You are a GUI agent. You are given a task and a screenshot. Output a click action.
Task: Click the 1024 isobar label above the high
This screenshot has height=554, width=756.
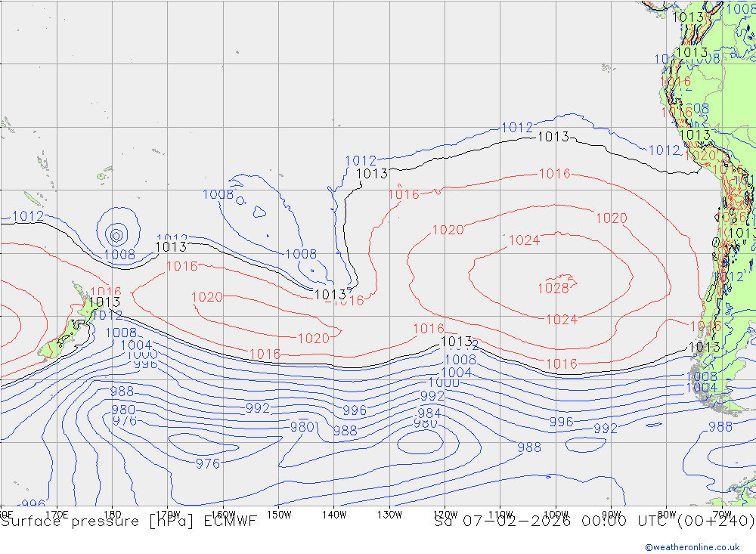(524, 240)
